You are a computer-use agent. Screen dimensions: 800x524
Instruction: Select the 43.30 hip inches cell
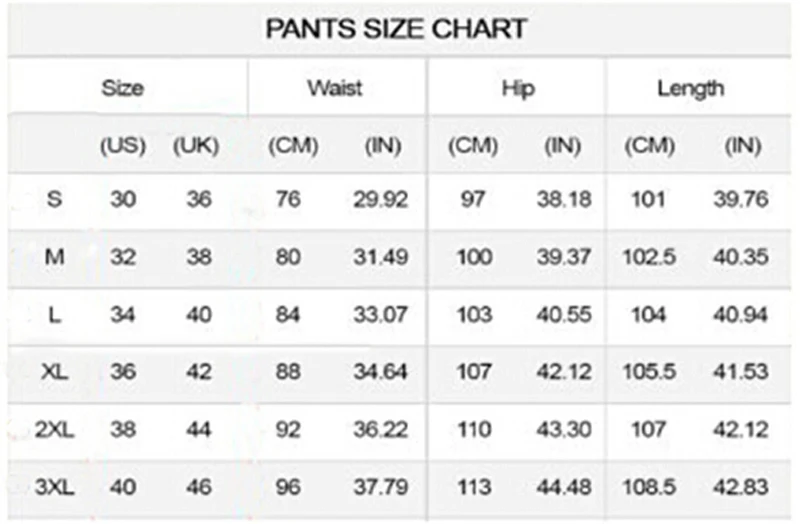click(563, 430)
